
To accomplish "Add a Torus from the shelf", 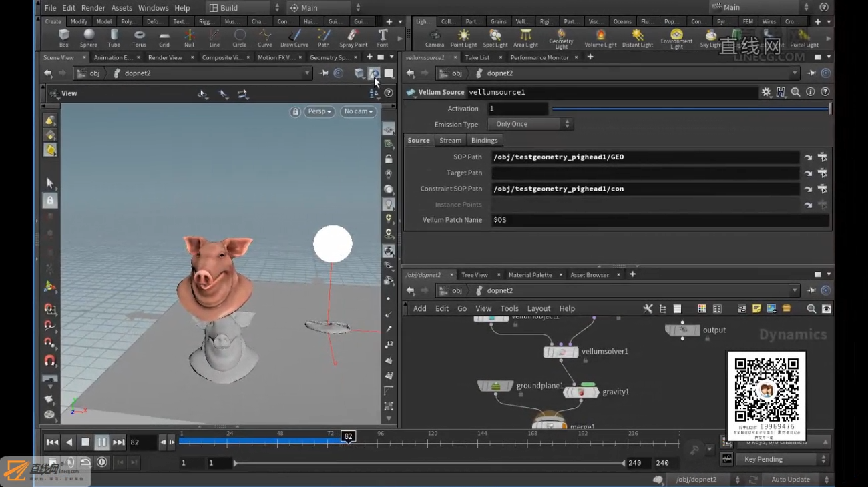I will click(139, 38).
